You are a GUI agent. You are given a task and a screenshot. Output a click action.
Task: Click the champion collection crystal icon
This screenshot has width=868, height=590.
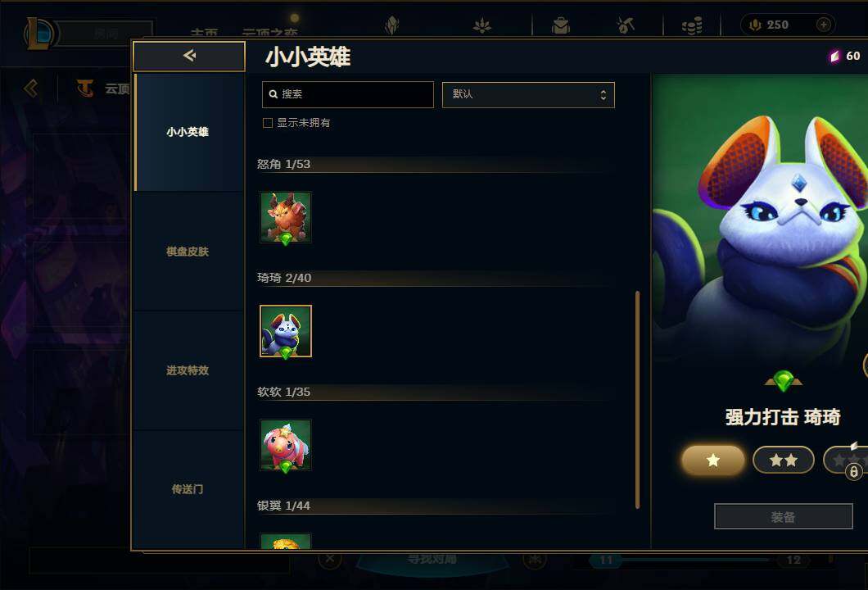(392, 25)
